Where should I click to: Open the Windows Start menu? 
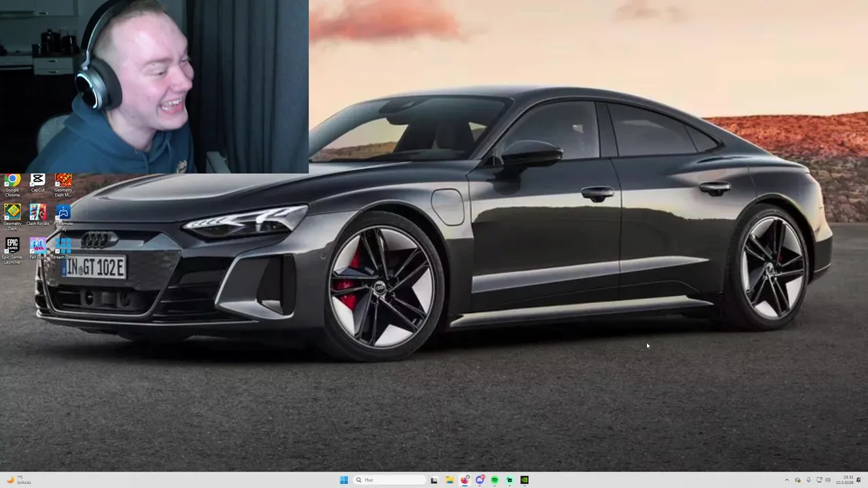(344, 480)
